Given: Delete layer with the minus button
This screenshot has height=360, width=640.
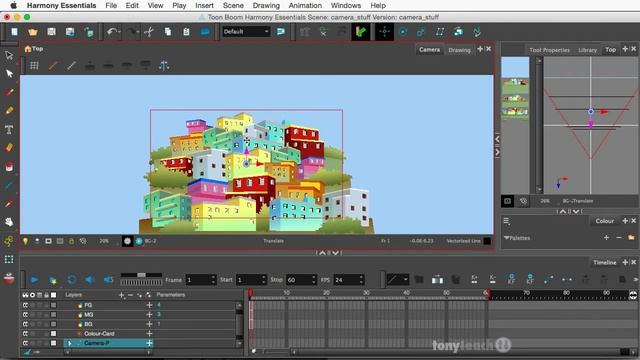Looking at the screenshot, I should [x=130, y=295].
